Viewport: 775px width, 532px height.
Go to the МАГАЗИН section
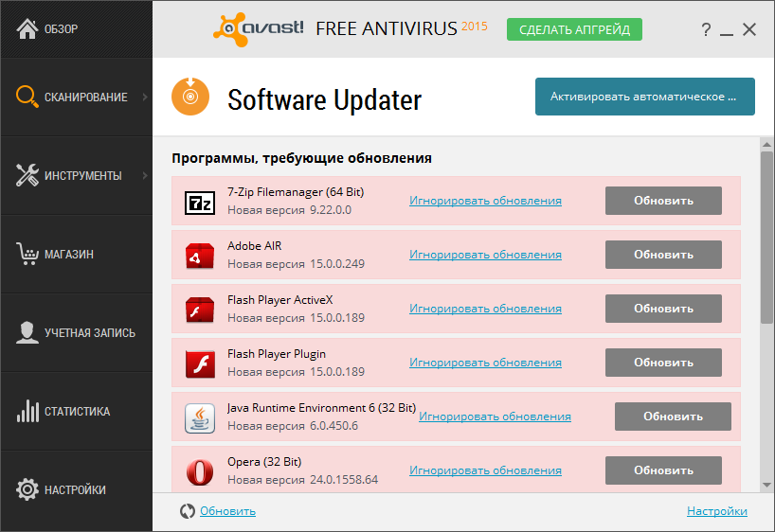tap(76, 254)
